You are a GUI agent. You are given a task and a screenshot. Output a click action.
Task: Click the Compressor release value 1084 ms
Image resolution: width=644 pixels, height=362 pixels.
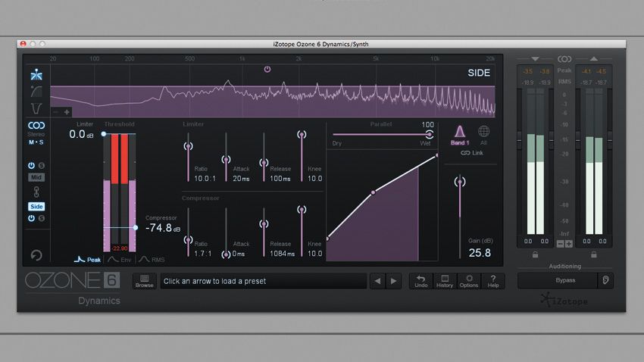[x=282, y=254]
